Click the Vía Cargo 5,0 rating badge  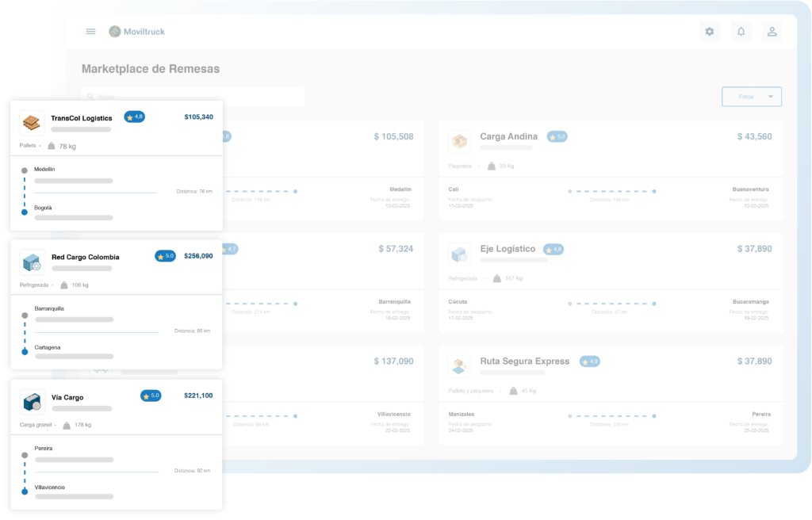(151, 396)
